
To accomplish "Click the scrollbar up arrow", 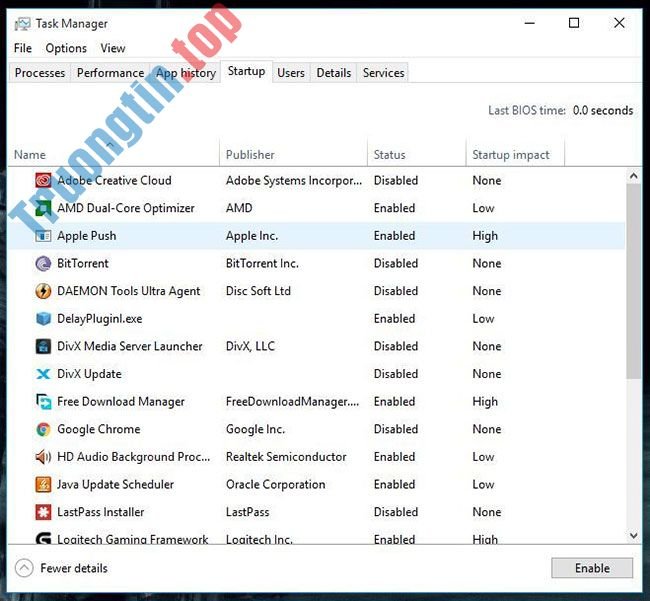I will click(633, 176).
